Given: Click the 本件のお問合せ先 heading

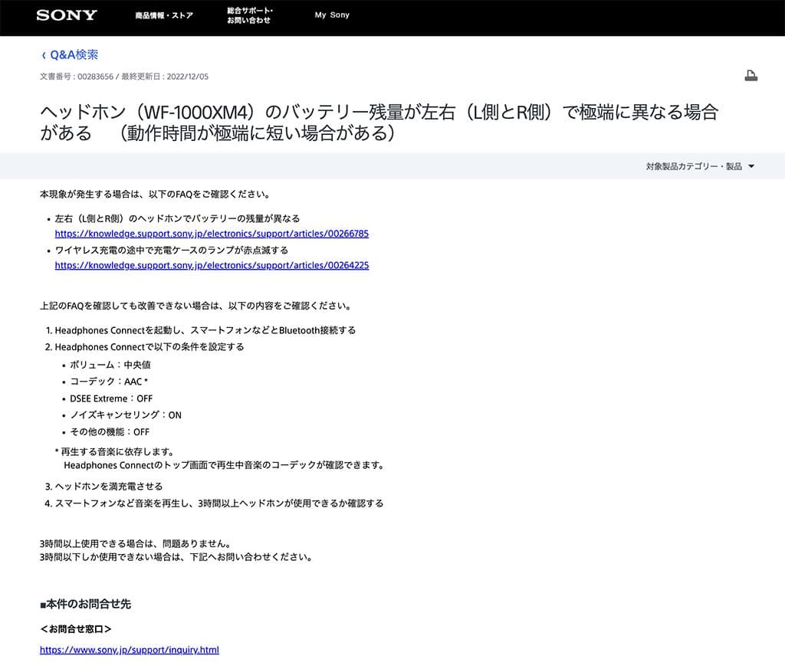Looking at the screenshot, I should [85, 604].
